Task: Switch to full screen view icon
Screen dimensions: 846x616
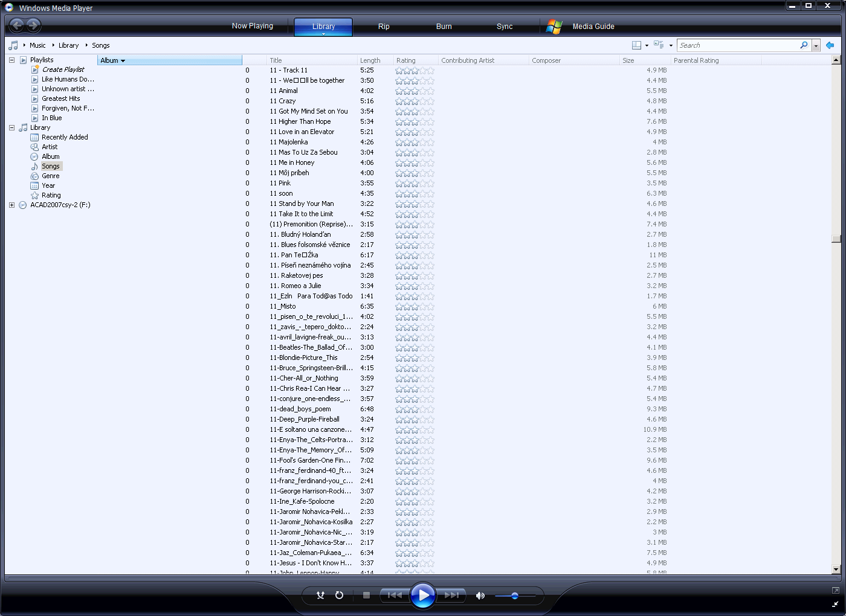Action: [x=835, y=590]
